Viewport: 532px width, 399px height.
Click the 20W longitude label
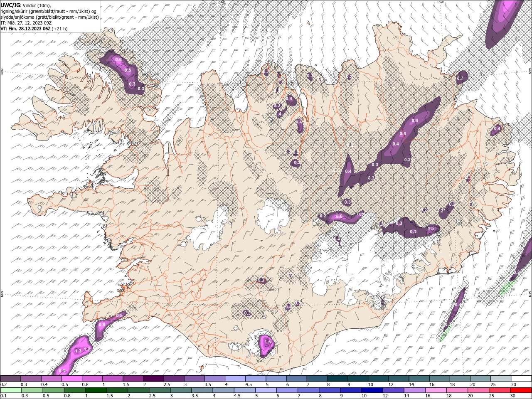[x=221, y=2]
